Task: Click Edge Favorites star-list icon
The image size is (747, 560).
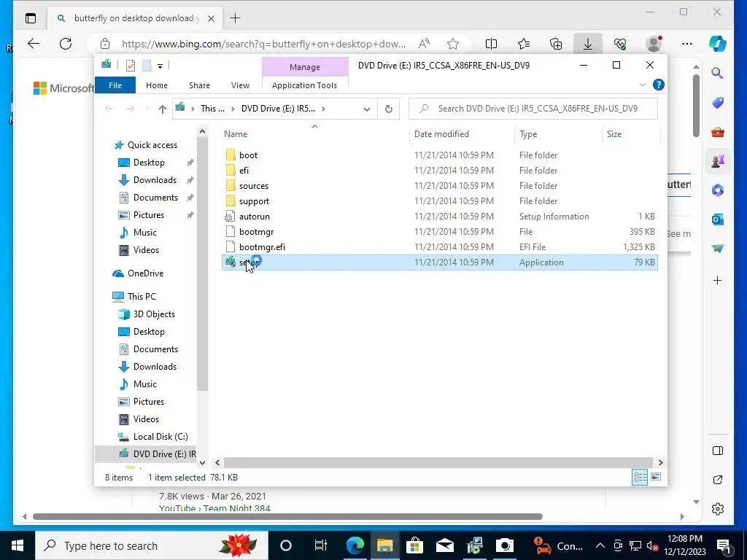Action: tap(524, 44)
